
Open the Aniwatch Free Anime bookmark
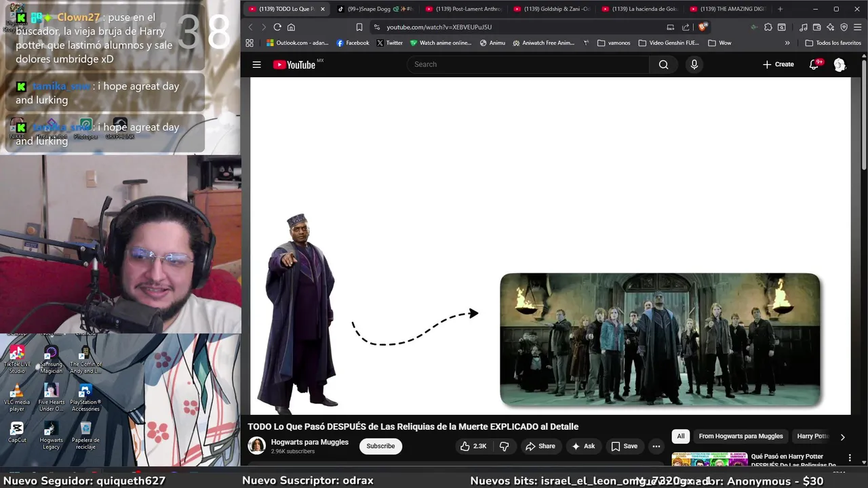pos(543,43)
